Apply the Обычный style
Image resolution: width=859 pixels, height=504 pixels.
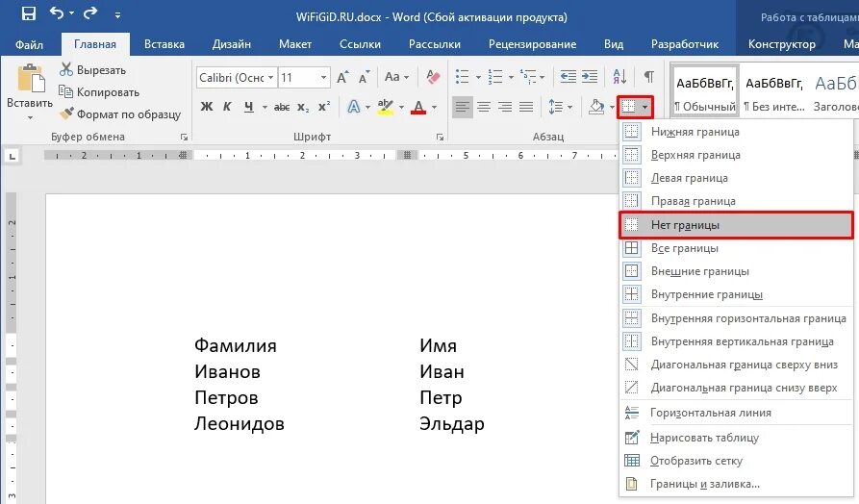[x=705, y=91]
